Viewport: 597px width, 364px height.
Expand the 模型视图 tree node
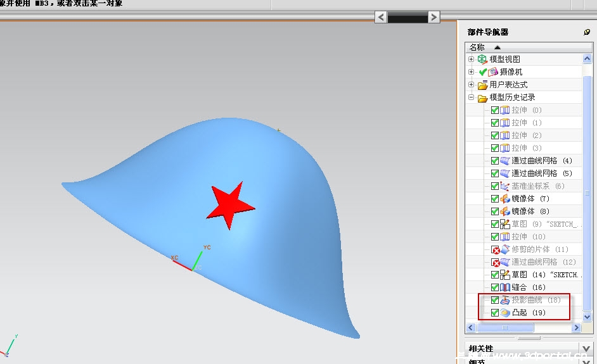pos(471,59)
